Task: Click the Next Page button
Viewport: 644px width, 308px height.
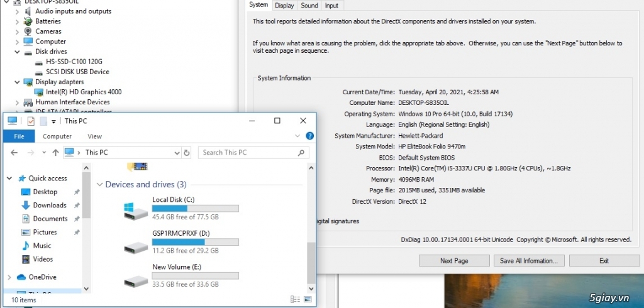Action: click(x=454, y=261)
